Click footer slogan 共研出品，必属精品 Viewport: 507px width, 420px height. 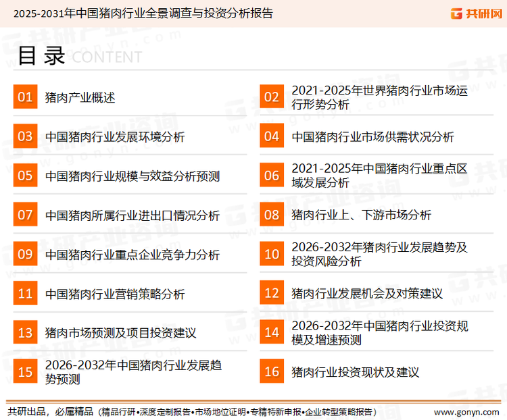pos(50,412)
